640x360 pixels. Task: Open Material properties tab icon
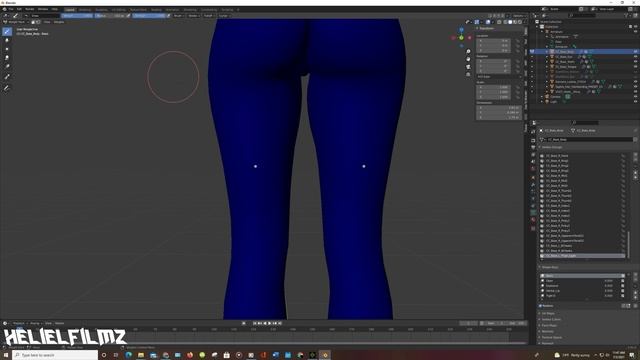pyautogui.click(x=533, y=220)
